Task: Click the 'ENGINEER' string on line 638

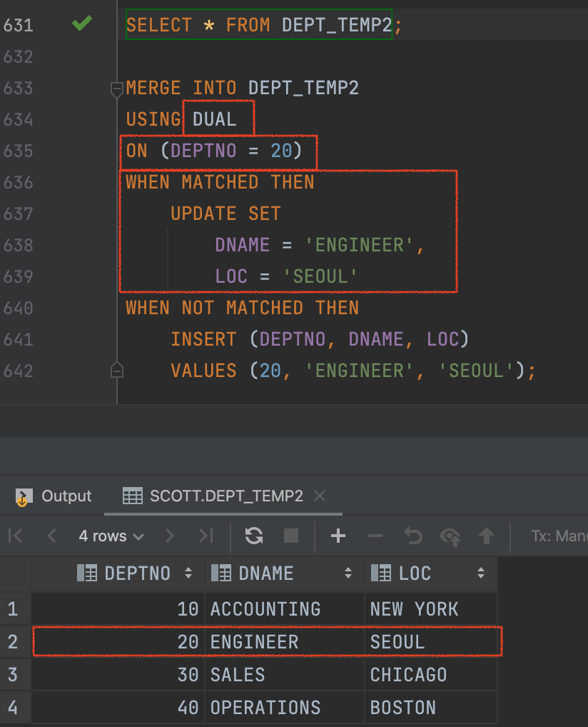Action: click(x=359, y=245)
